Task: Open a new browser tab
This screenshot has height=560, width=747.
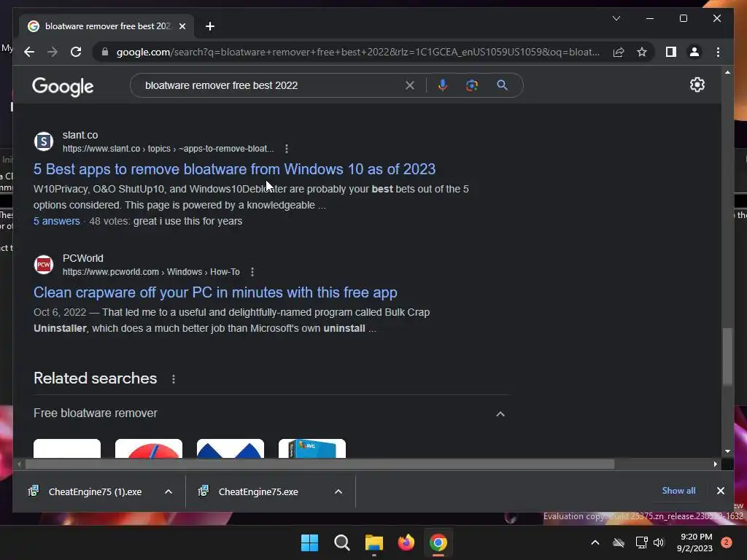Action: coord(210,26)
